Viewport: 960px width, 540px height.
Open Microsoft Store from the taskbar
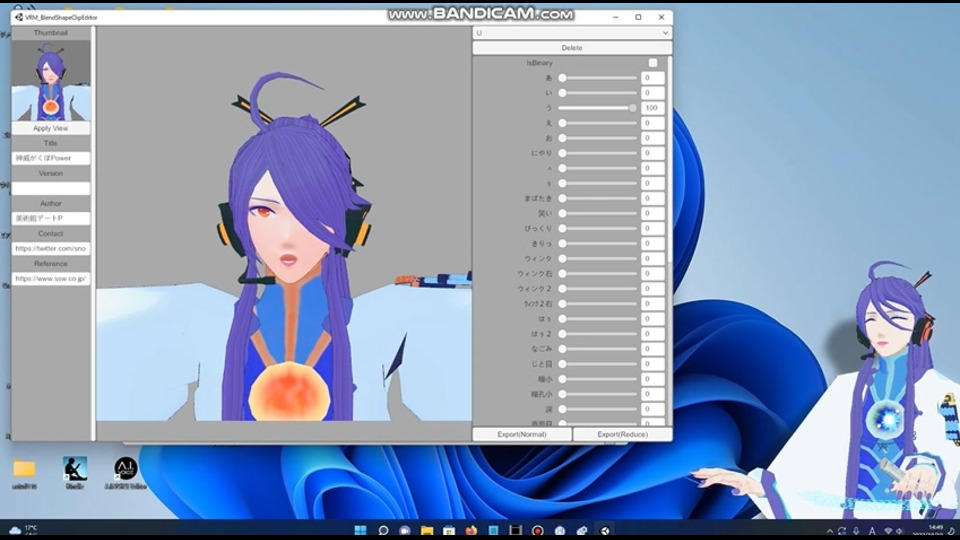449,530
